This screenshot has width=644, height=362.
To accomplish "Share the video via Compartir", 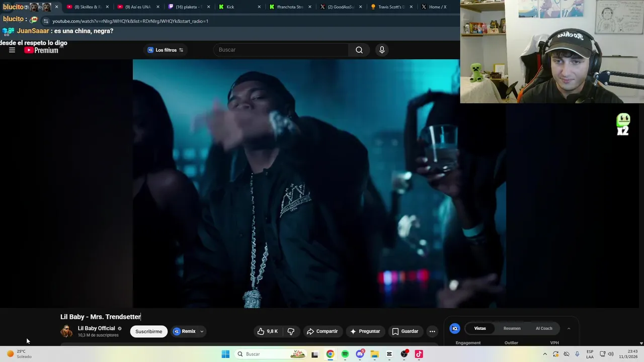I will tap(323, 331).
